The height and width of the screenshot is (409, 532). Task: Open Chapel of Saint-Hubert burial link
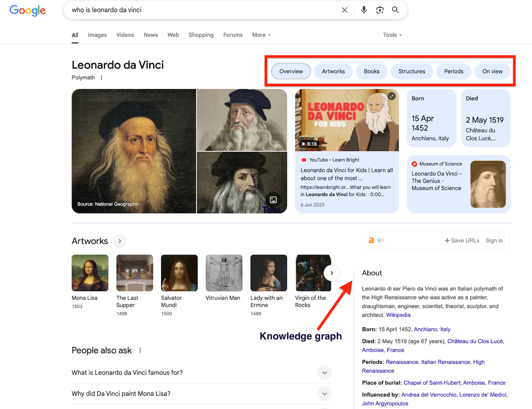coord(454,383)
